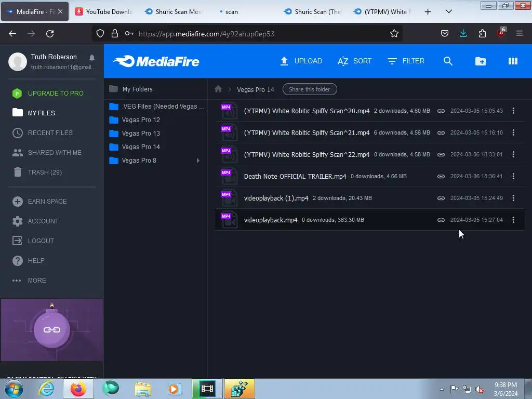Open the uBlock extension icon
532x399 pixels.
tap(501, 33)
